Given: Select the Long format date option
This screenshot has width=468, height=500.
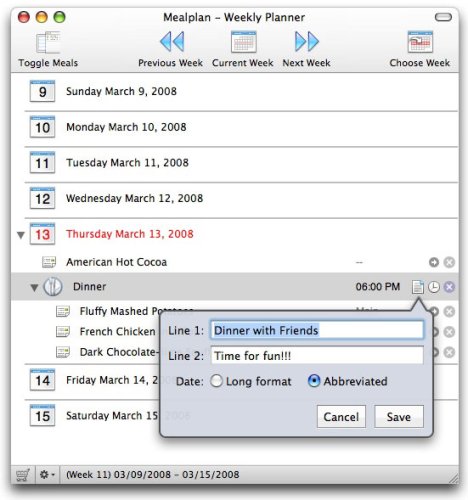Looking at the screenshot, I should [x=216, y=381].
